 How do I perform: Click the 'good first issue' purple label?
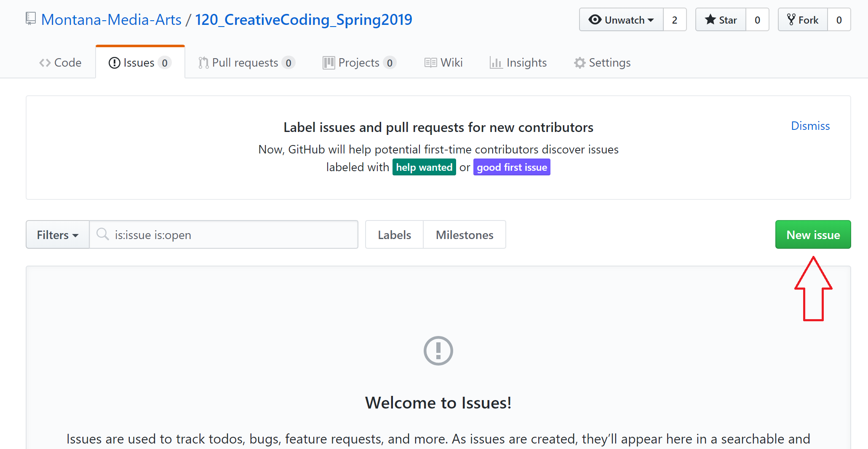click(511, 167)
